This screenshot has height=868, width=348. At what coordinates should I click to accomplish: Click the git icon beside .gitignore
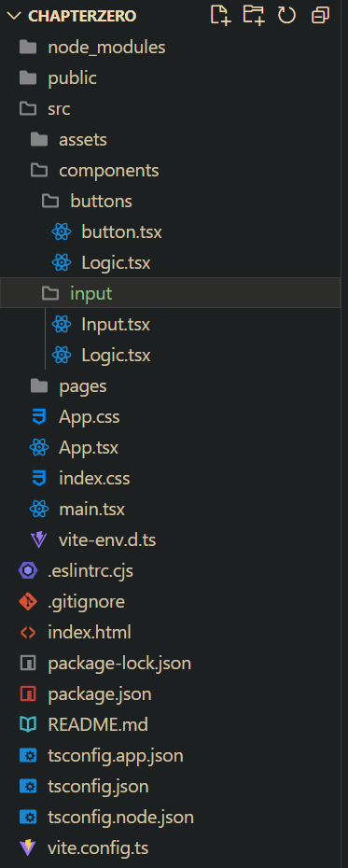pos(28,601)
